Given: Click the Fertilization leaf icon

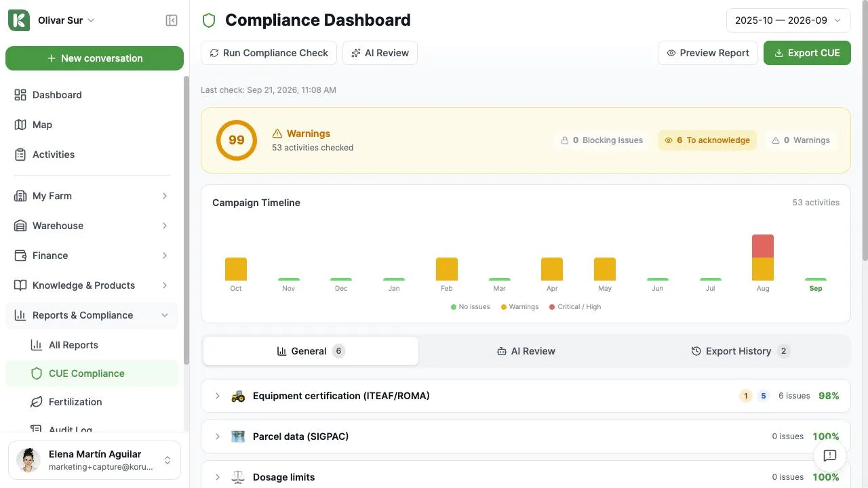Looking at the screenshot, I should click(x=37, y=402).
